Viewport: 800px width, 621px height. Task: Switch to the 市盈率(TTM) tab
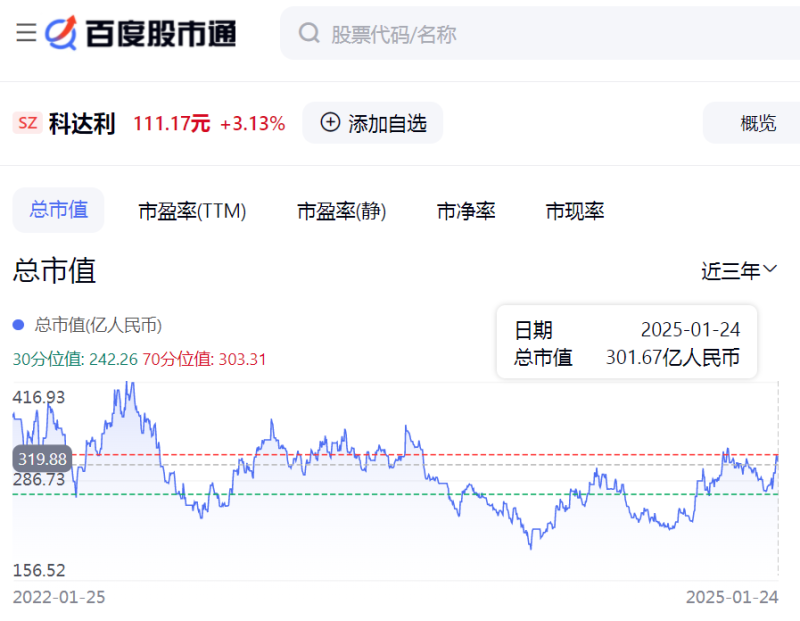point(192,211)
